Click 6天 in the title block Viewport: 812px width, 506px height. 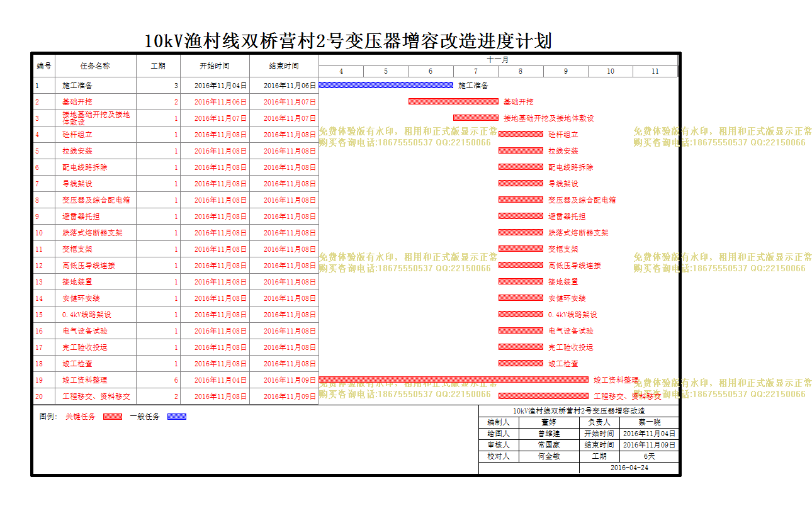click(650, 456)
